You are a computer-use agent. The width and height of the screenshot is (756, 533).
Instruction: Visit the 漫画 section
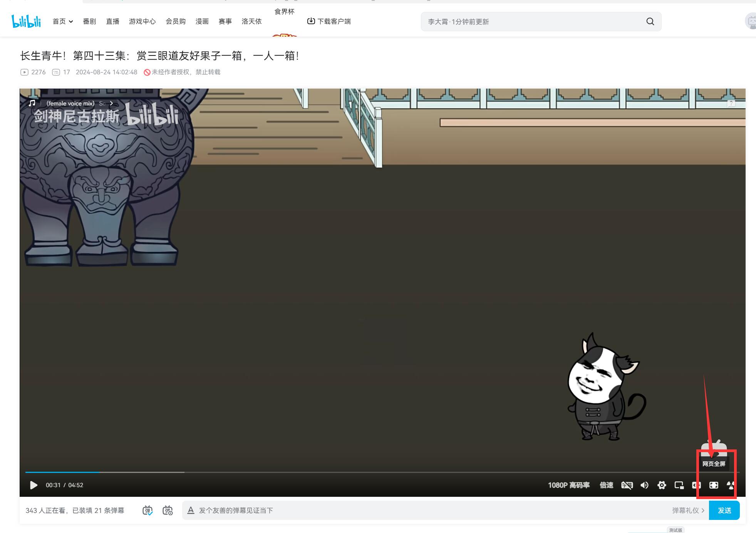pyautogui.click(x=202, y=22)
